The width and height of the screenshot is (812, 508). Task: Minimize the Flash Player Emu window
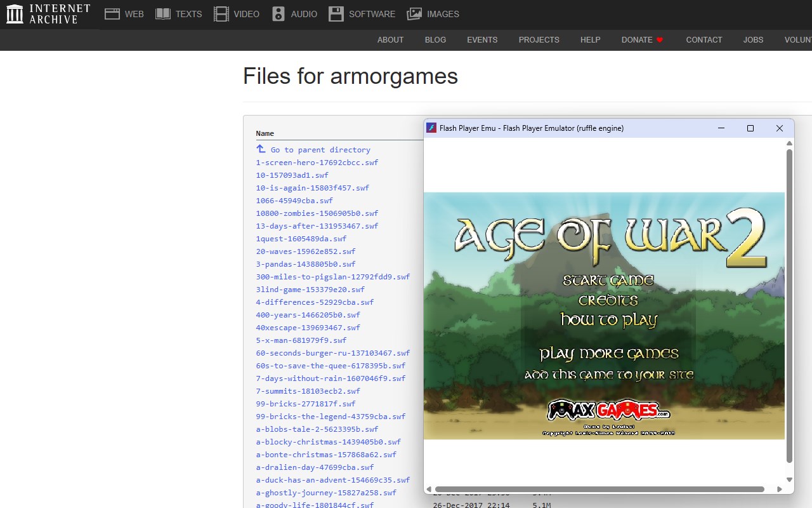coord(721,128)
